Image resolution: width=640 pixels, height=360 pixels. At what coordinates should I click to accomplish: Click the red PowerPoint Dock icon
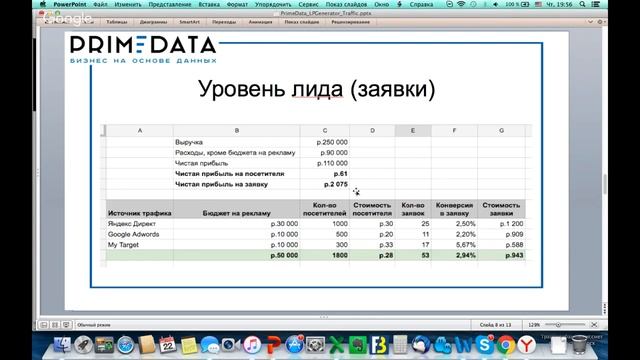tap(273, 345)
